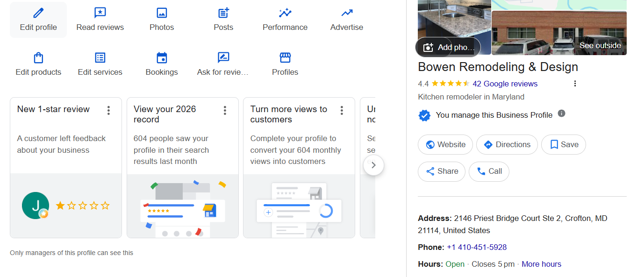Click the Kitchen remodeler in Maryland text
The image size is (644, 277).
[471, 97]
